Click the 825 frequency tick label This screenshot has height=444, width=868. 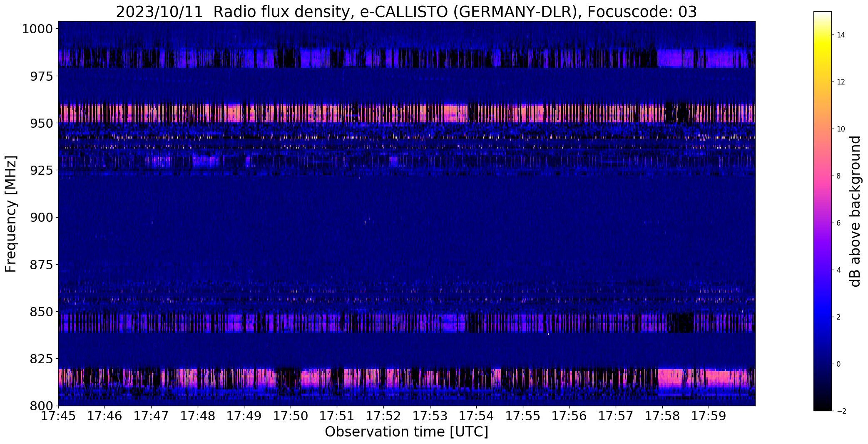click(x=42, y=359)
